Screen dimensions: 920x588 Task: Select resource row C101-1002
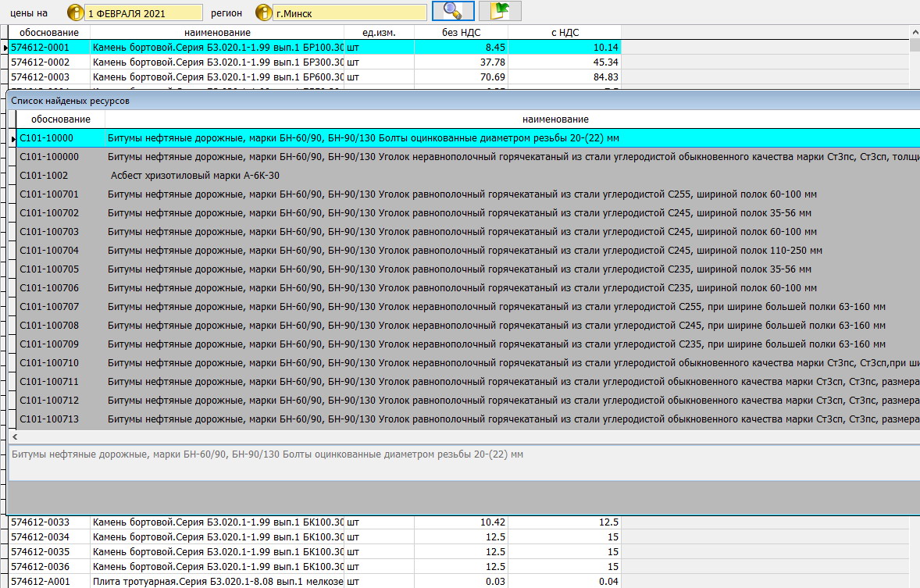468,176
